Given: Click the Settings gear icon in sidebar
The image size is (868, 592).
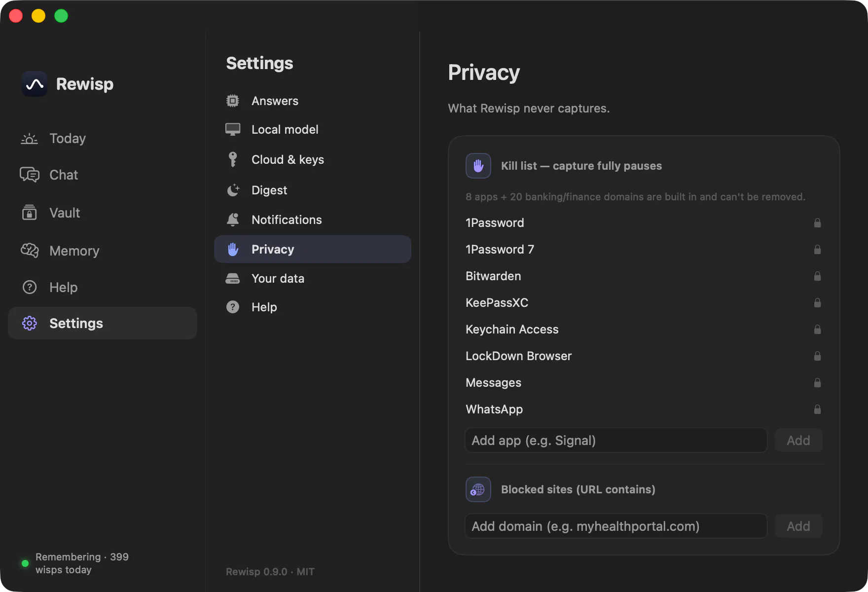Looking at the screenshot, I should click(30, 323).
